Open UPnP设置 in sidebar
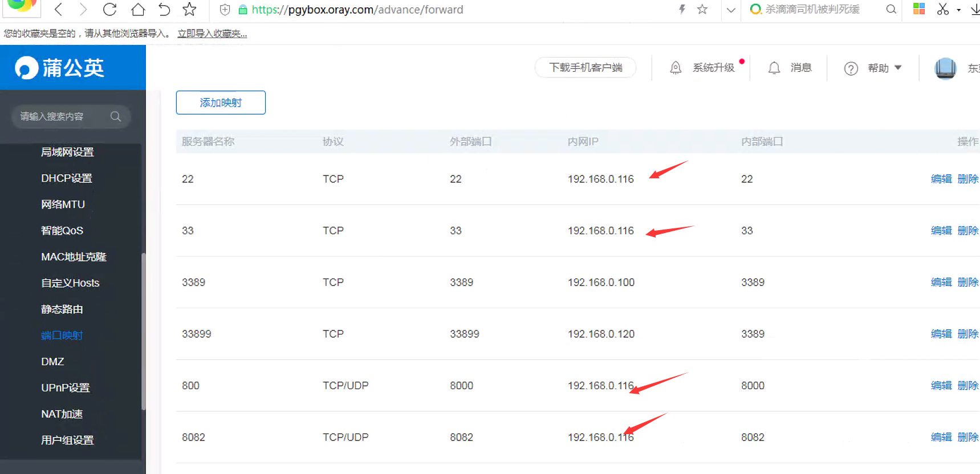 point(66,388)
